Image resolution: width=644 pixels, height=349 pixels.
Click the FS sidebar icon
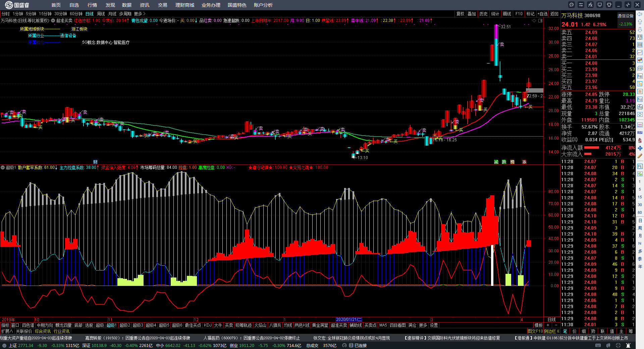pos(640,166)
